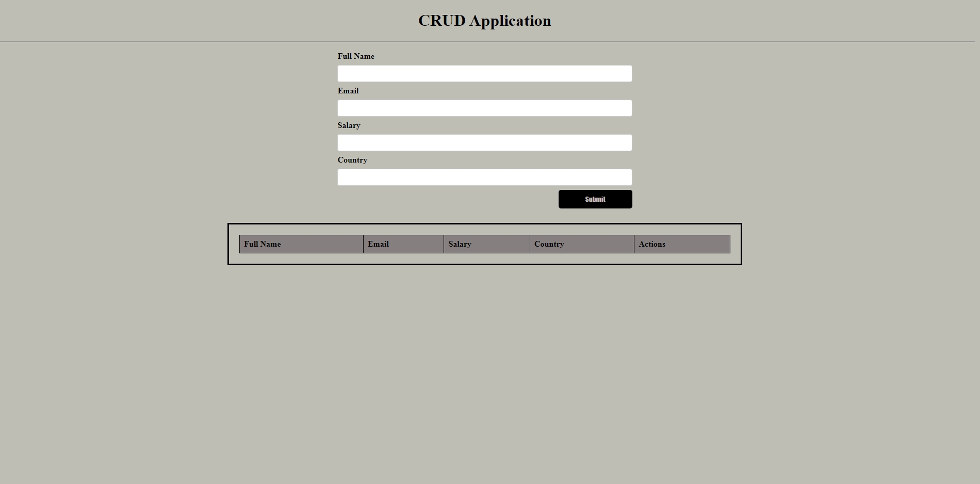This screenshot has width=980, height=484.
Task: Click the CRUD Application title
Action: 485,21
